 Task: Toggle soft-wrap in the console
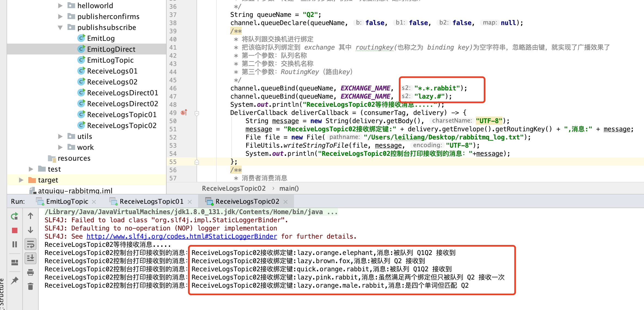tap(30, 244)
